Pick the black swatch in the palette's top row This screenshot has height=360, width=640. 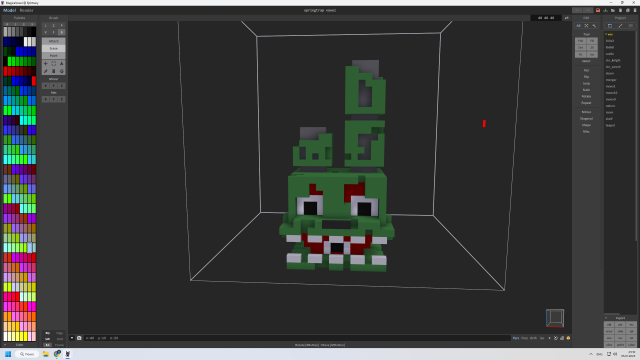(x=34, y=31)
